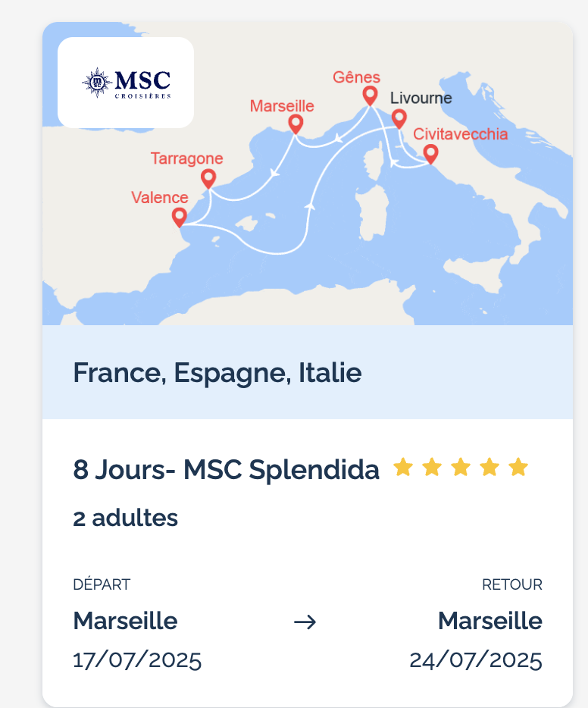The image size is (588, 708).
Task: Click the fifth rating star
Action: pyautogui.click(x=518, y=468)
